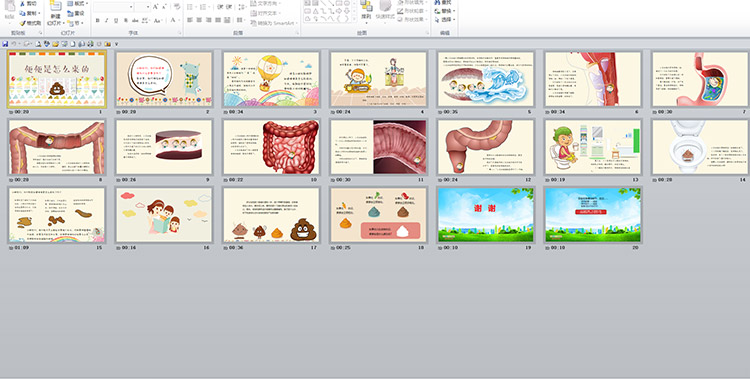Open the Select (选择) dropdown
This screenshot has height=379, width=750.
tap(445, 20)
